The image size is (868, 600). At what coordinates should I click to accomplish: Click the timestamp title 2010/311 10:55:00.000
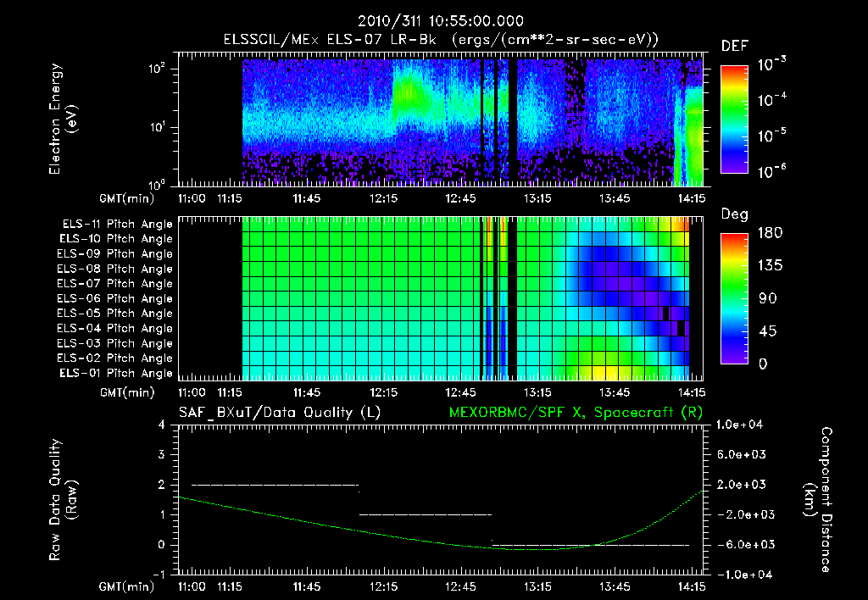(x=441, y=21)
